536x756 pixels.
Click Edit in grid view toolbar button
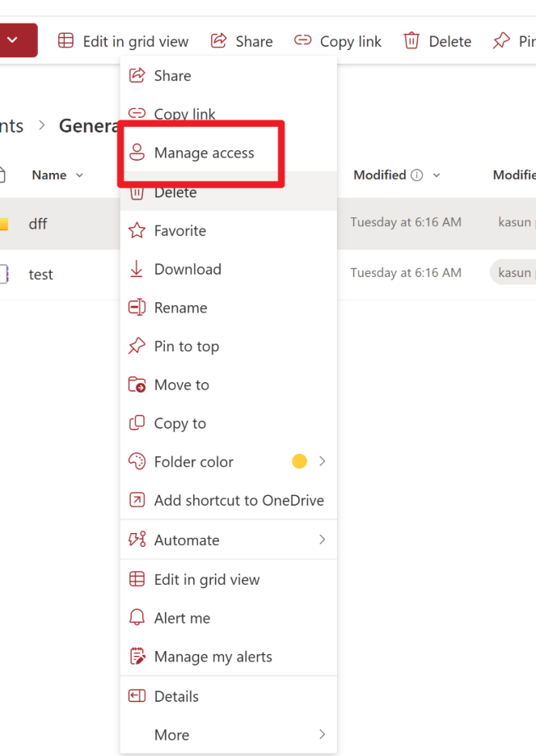[x=124, y=41]
